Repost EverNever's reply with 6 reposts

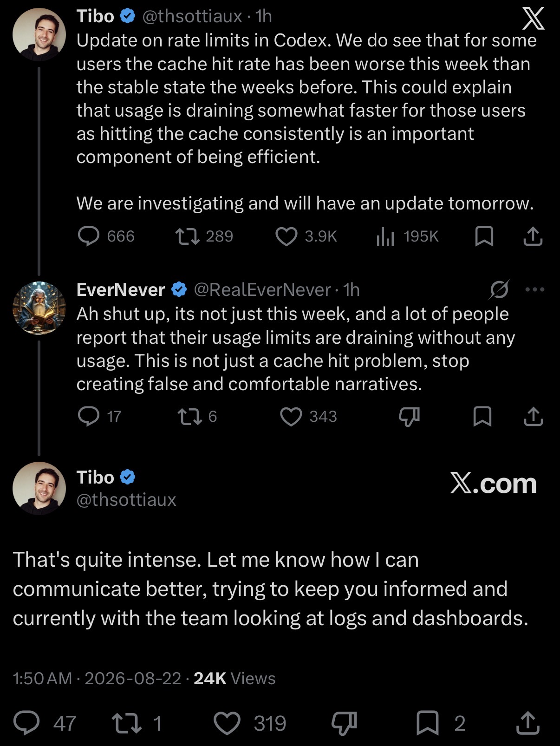pos(198,416)
